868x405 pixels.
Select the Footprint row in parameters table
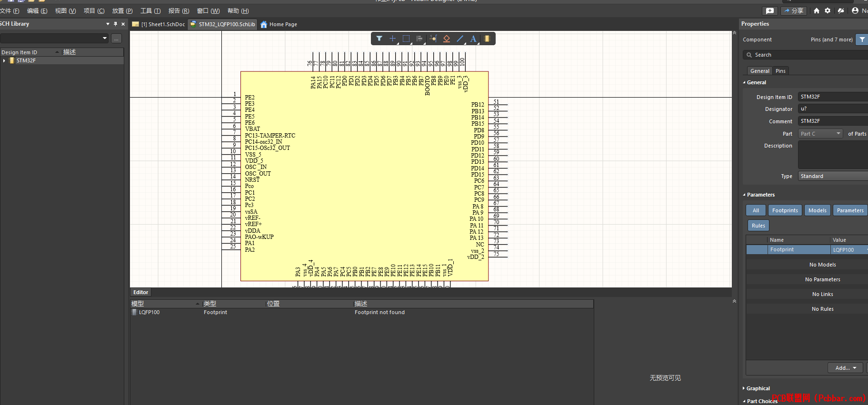click(807, 249)
